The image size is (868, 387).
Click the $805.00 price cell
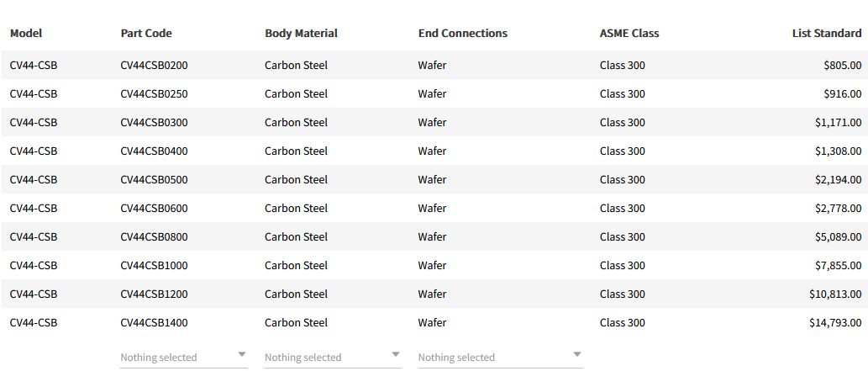pos(842,66)
